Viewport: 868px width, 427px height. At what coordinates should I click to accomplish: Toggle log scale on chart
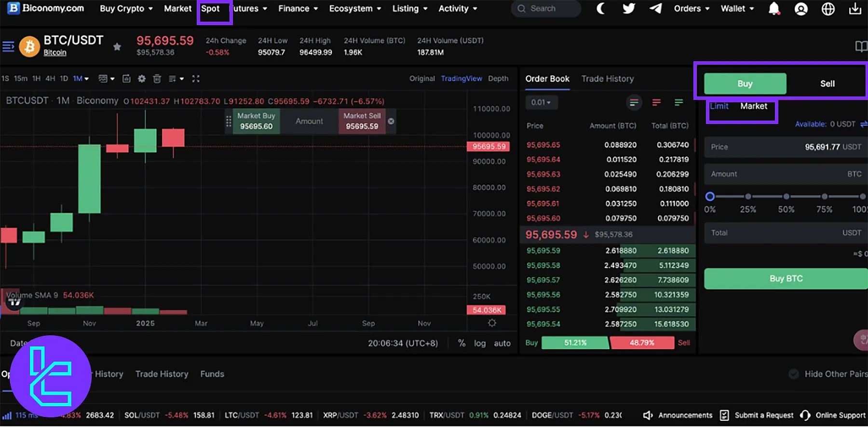click(480, 343)
